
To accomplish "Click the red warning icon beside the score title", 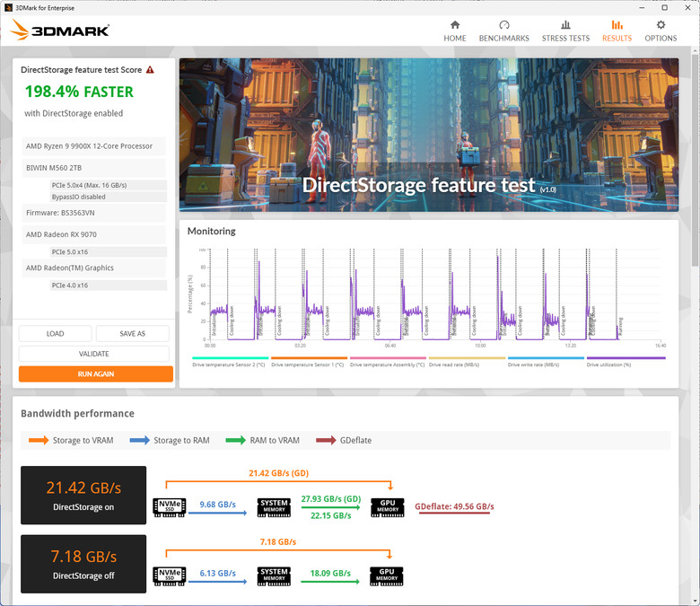I will click(x=150, y=70).
